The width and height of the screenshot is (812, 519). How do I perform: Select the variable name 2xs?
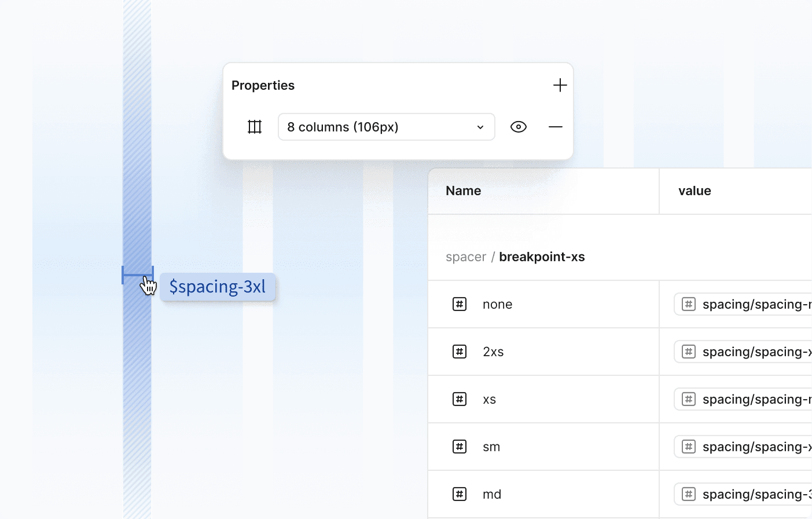pyautogui.click(x=493, y=352)
